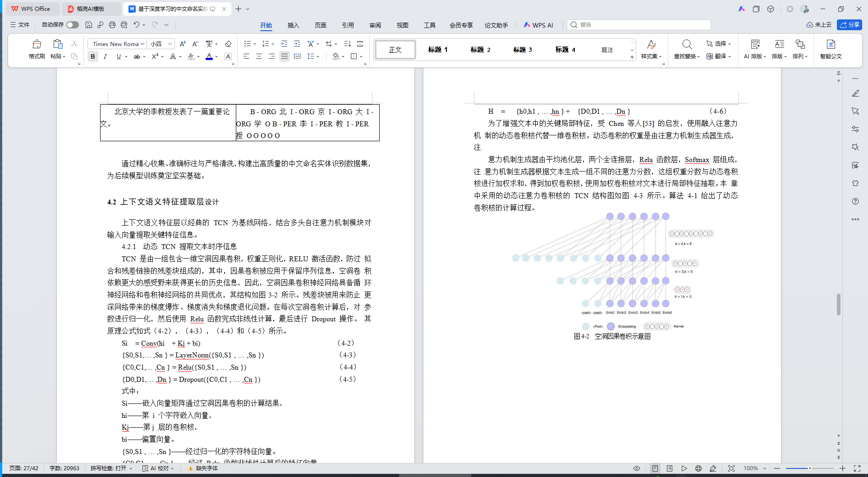
Task: Toggle left text alignment
Action: (x=246, y=56)
